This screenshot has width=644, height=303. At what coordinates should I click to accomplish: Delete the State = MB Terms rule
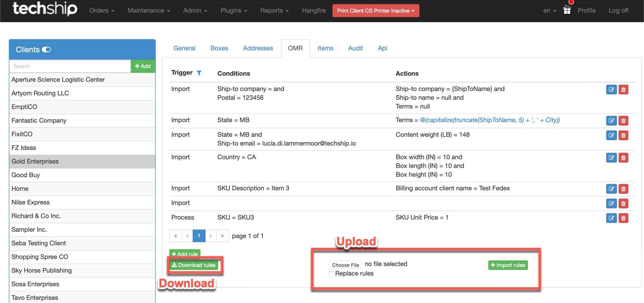[623, 120]
